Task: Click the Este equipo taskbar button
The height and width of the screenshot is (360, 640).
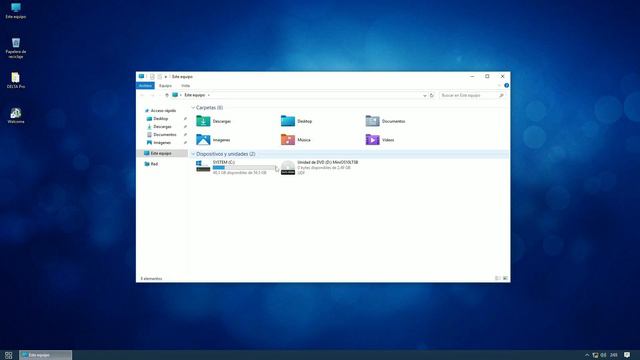Action: (x=46, y=355)
